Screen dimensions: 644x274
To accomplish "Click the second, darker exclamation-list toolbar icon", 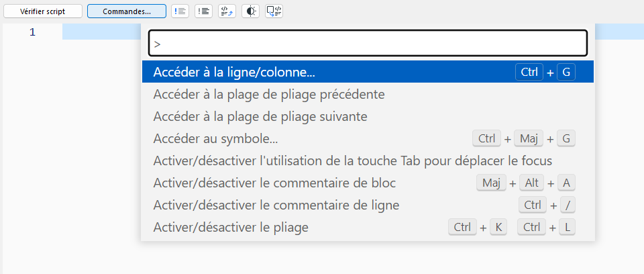I will point(203,11).
